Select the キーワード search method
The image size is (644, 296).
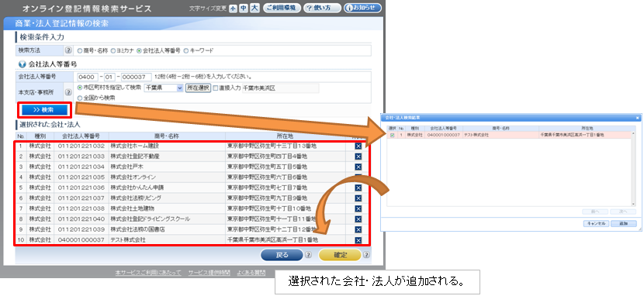pos(185,51)
